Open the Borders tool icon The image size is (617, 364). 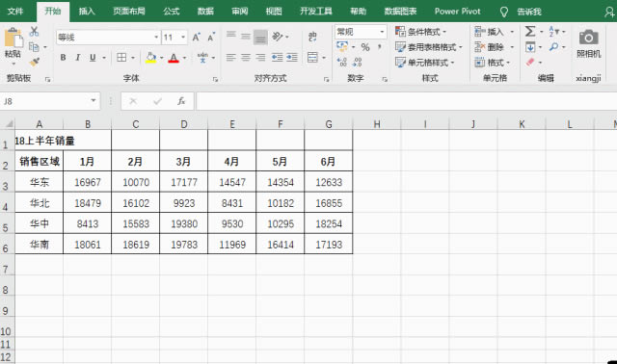[121, 58]
